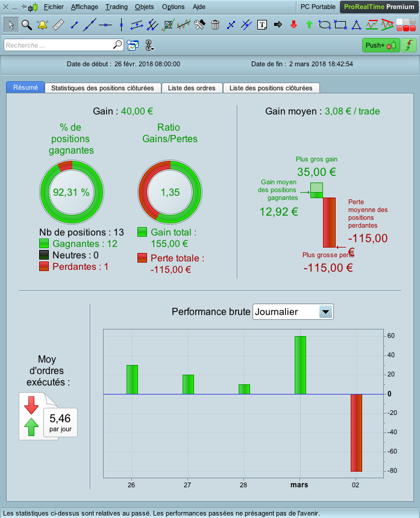Screen dimensions: 420x518
Task: Select the ruler measuring tool
Action: pos(58,25)
